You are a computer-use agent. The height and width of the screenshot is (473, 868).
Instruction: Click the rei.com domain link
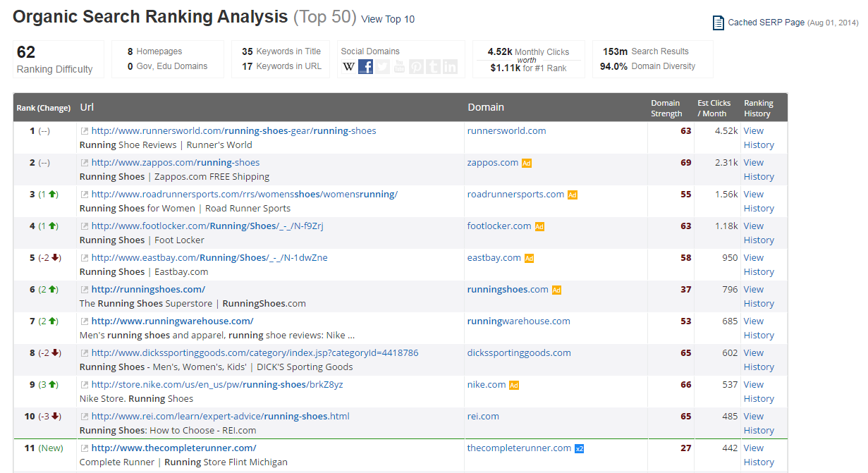(482, 416)
